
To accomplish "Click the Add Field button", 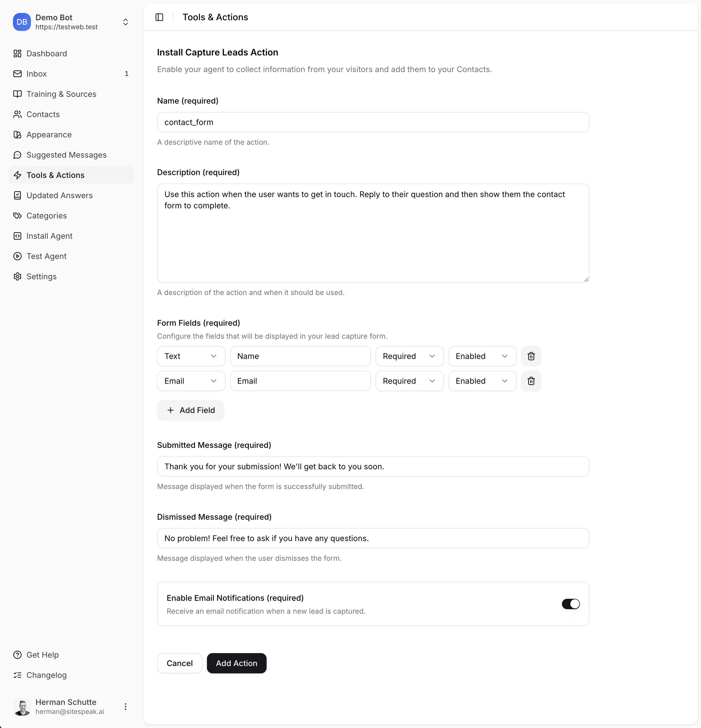I will tap(191, 410).
